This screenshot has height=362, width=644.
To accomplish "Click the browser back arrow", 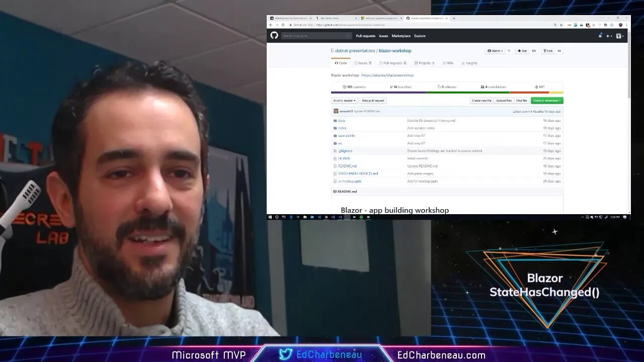I will click(x=271, y=25).
